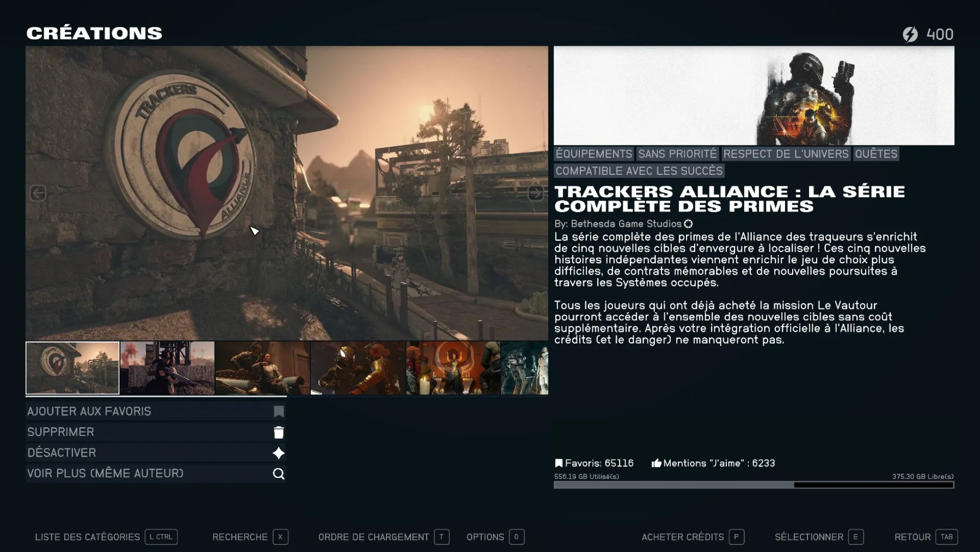Click the star icon beside Désactiver
Screen dimensions: 980x552
[278, 453]
